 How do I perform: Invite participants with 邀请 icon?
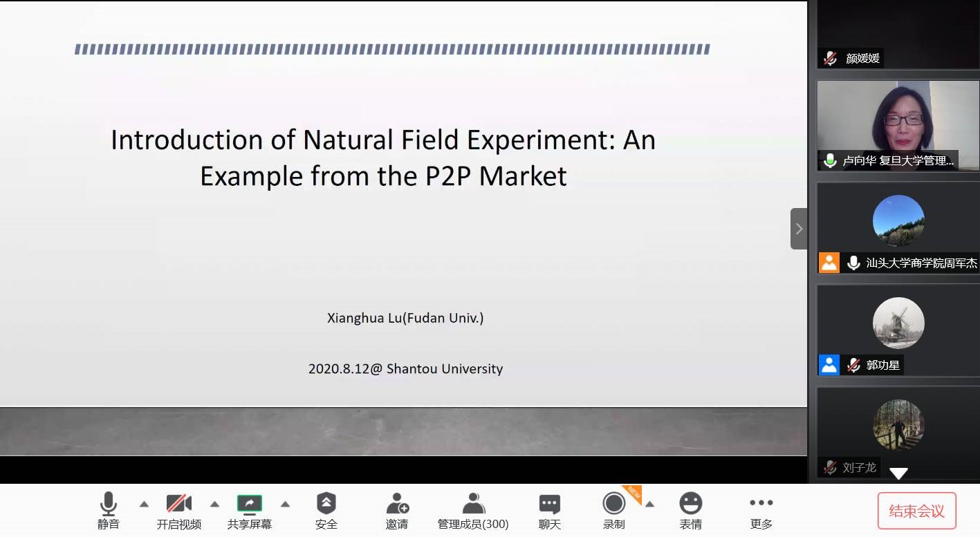point(397,510)
